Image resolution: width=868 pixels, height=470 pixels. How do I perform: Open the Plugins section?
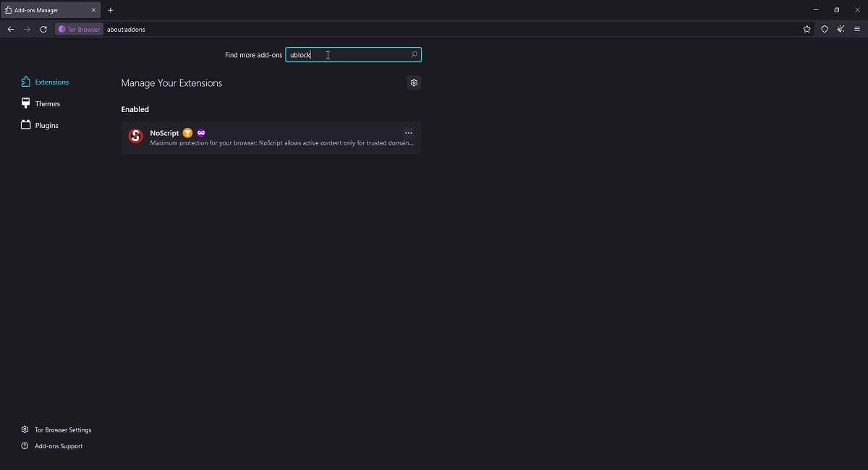point(47,125)
